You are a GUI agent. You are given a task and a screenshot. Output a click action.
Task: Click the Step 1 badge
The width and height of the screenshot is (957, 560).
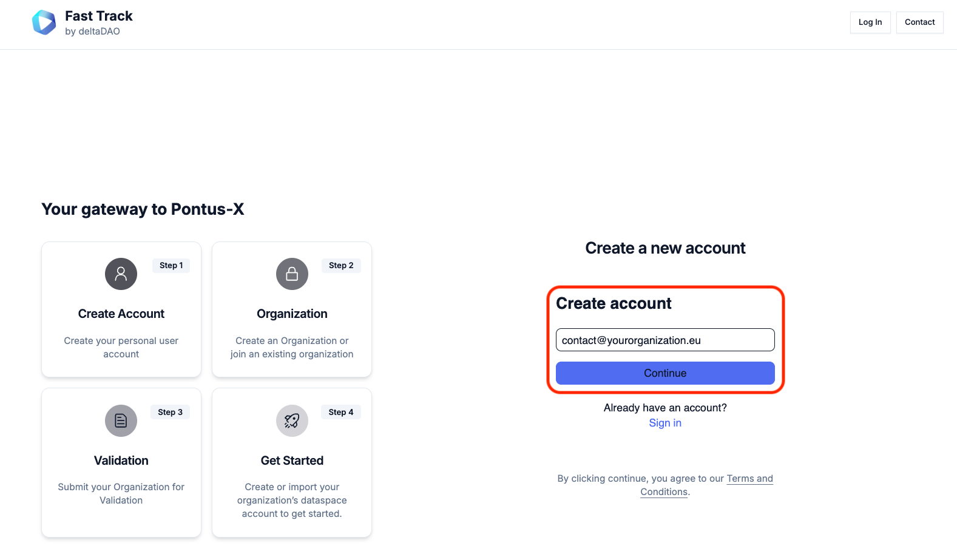[x=171, y=266]
